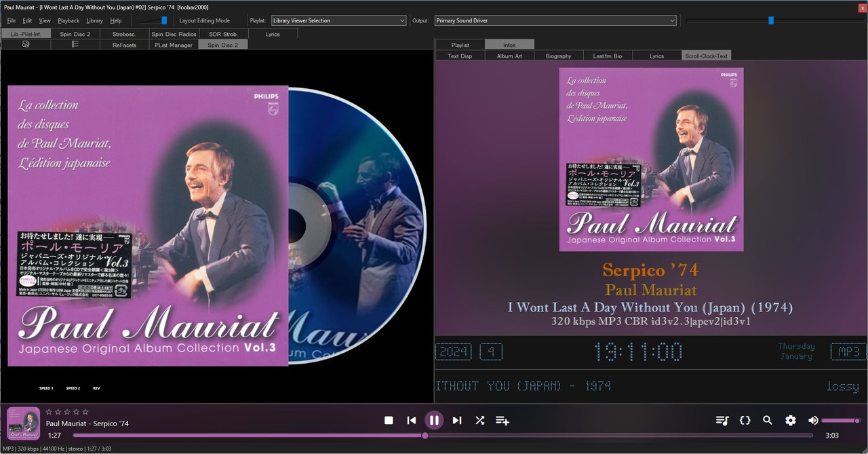Image resolution: width=868 pixels, height=454 pixels.
Task: Open the Edit menu
Action: pos(27,20)
